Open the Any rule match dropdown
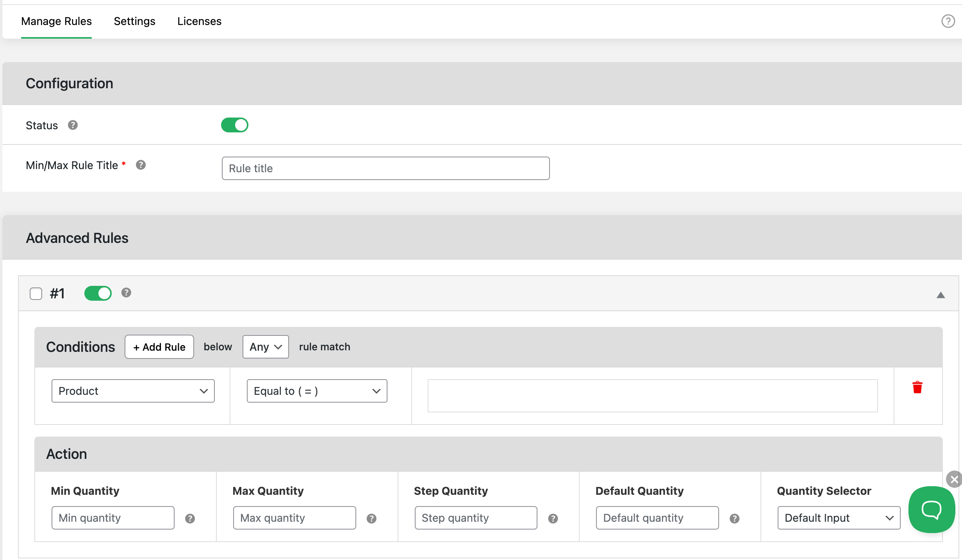Viewport: 962px width, 560px height. [x=266, y=347]
